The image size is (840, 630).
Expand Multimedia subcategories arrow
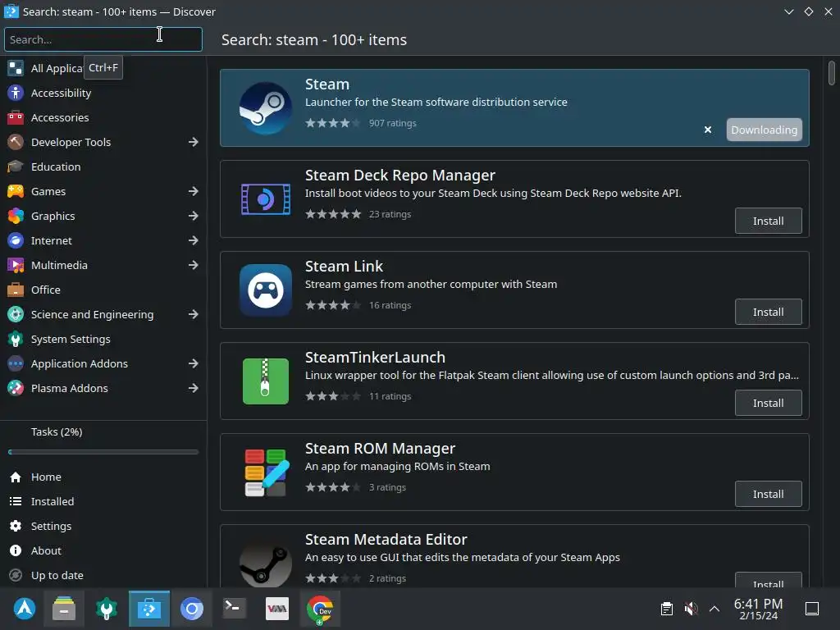194,265
